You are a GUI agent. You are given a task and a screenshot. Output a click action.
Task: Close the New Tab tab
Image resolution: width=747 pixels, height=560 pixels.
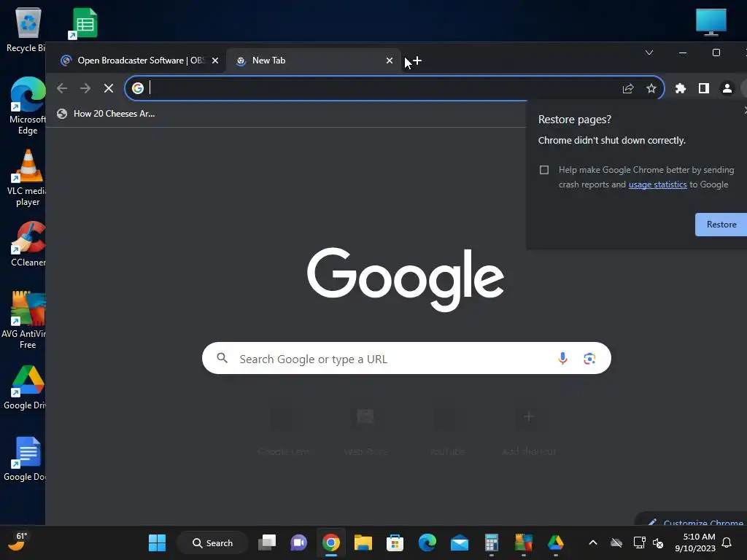(x=390, y=61)
